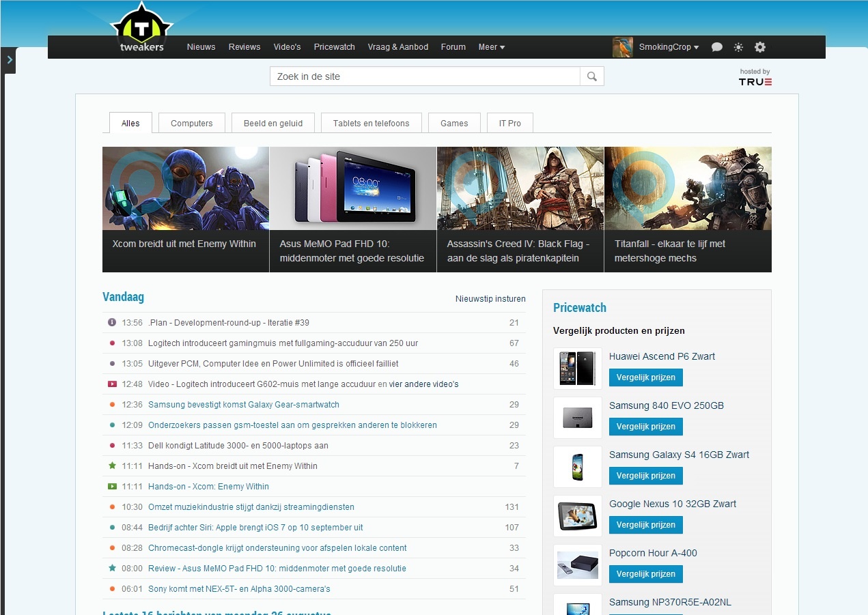This screenshot has height=615, width=868.
Task: Click vier andere video's link
Action: (424, 384)
